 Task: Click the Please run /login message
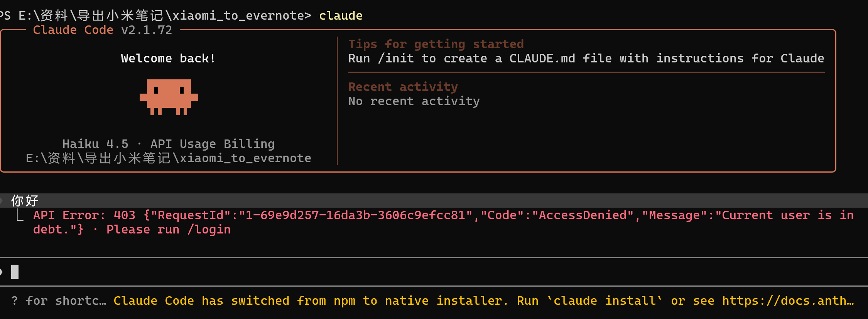click(x=169, y=230)
